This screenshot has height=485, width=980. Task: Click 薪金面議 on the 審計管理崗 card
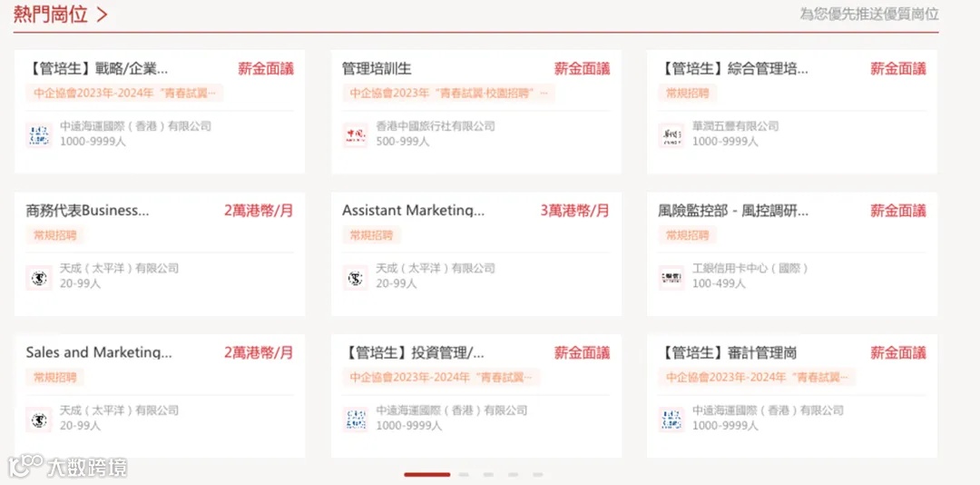pyautogui.click(x=898, y=353)
